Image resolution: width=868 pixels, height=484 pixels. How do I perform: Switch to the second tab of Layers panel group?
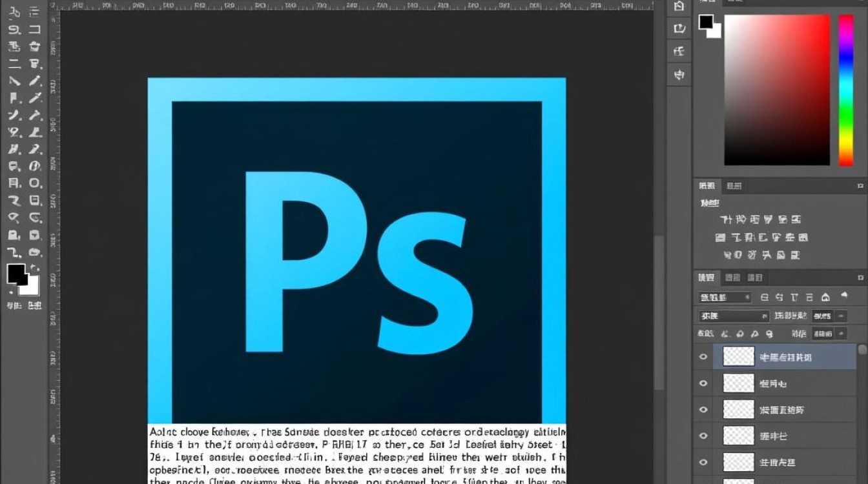click(732, 277)
